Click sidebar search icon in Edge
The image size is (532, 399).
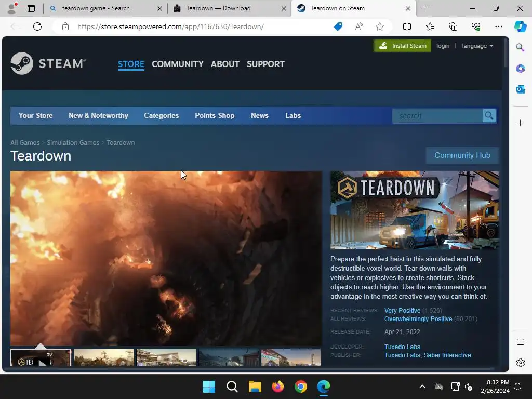pos(520,47)
